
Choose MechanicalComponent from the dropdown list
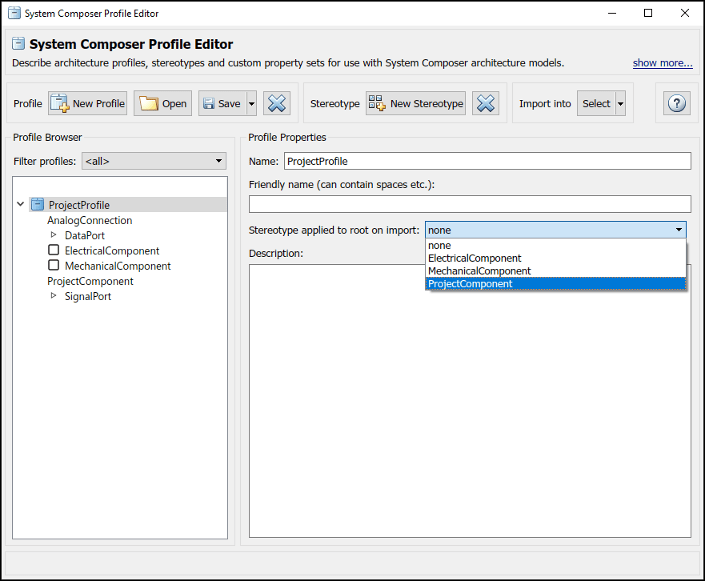click(x=556, y=271)
